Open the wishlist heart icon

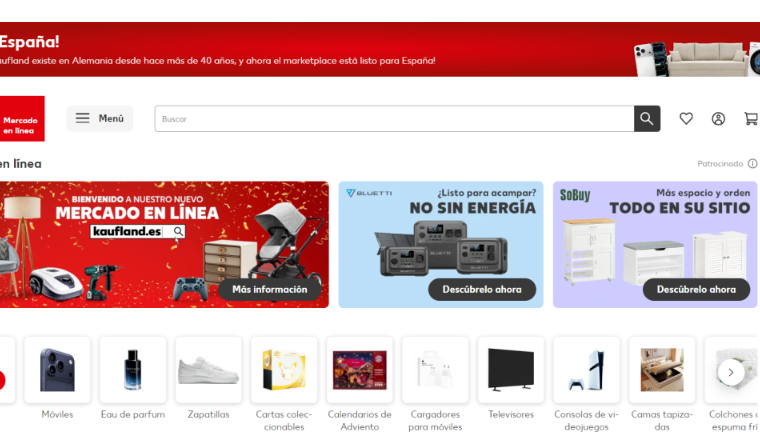[x=686, y=119]
